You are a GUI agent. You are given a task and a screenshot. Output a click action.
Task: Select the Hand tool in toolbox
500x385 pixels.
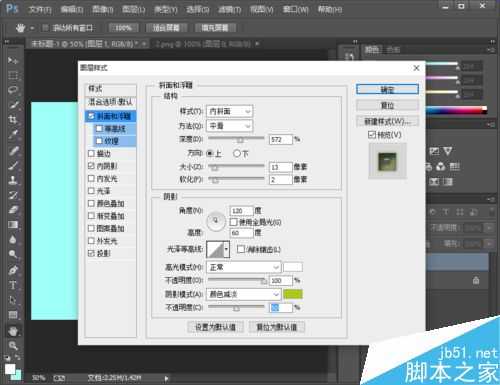[13, 331]
